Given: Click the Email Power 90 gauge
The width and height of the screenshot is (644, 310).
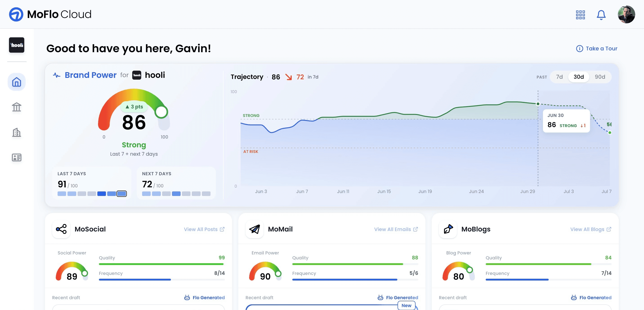Looking at the screenshot, I should pos(265,271).
